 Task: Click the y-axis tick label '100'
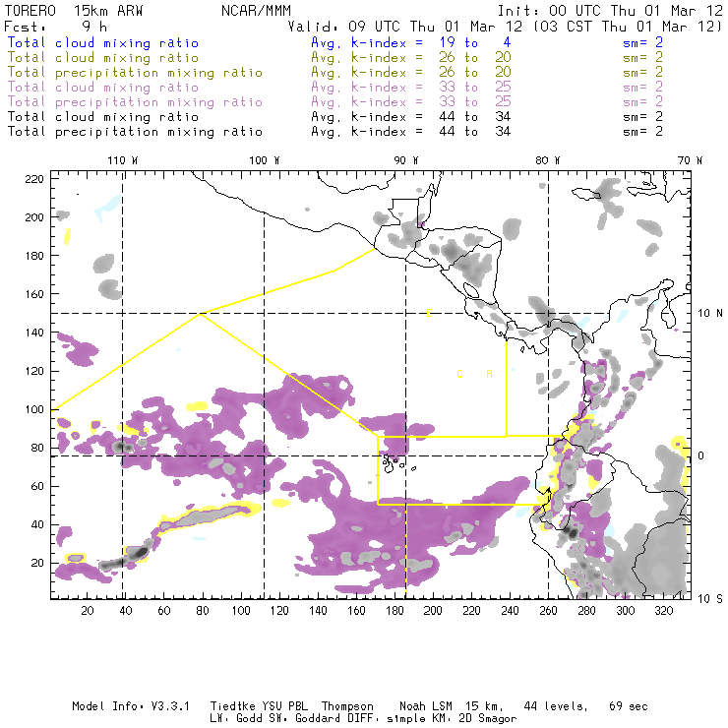point(34,409)
